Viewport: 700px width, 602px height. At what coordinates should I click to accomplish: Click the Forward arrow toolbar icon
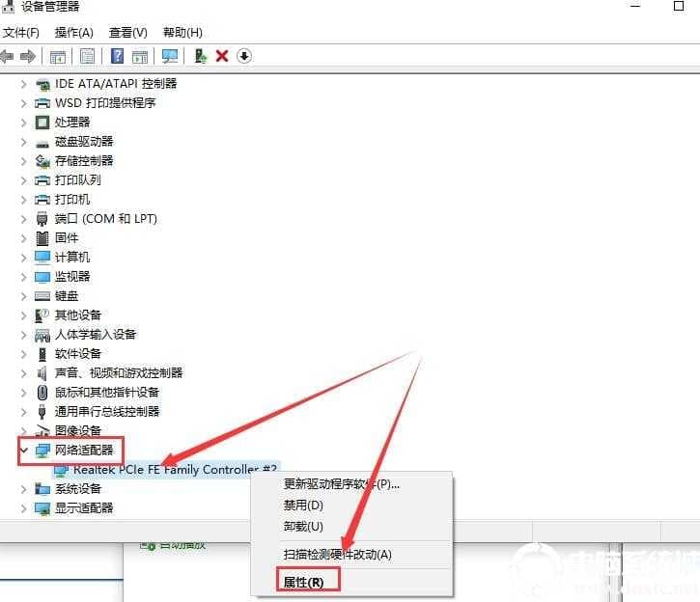coord(28,56)
